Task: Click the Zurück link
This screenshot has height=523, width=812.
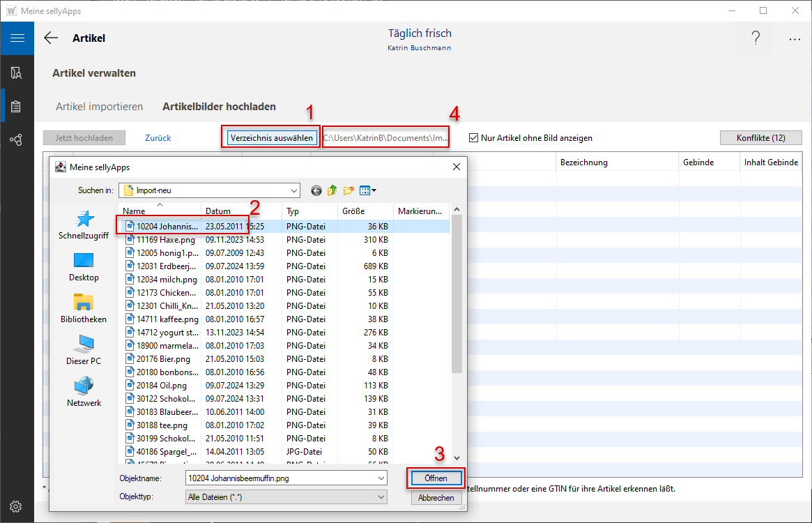Action: (158, 138)
